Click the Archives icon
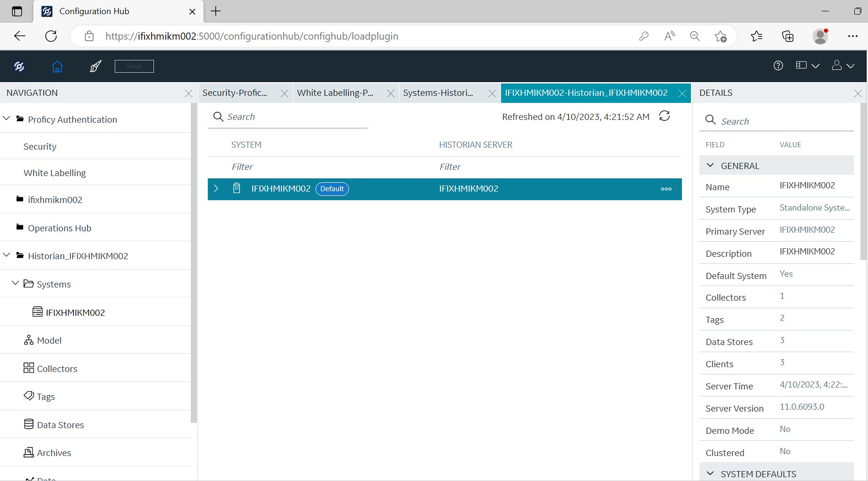 click(29, 452)
